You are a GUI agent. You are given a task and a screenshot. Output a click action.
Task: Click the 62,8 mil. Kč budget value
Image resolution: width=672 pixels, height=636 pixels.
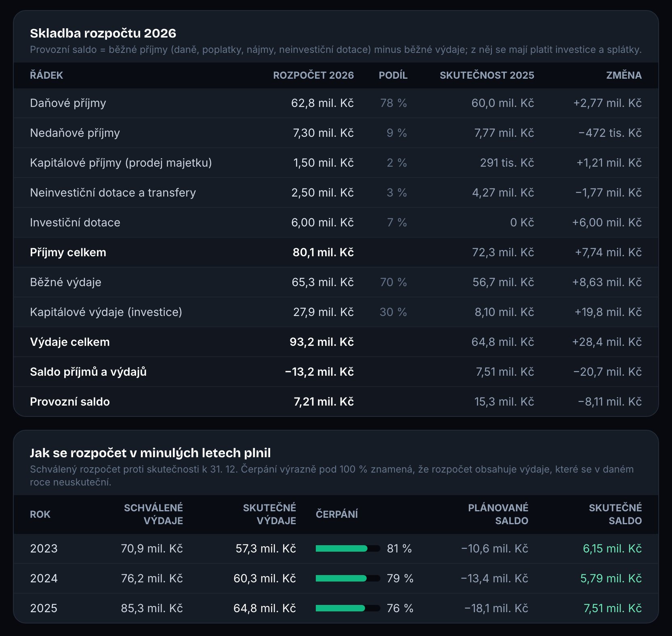point(322,103)
